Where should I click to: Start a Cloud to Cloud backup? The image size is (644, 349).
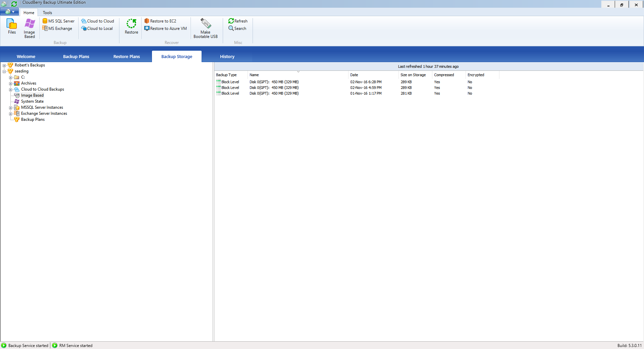pyautogui.click(x=98, y=21)
